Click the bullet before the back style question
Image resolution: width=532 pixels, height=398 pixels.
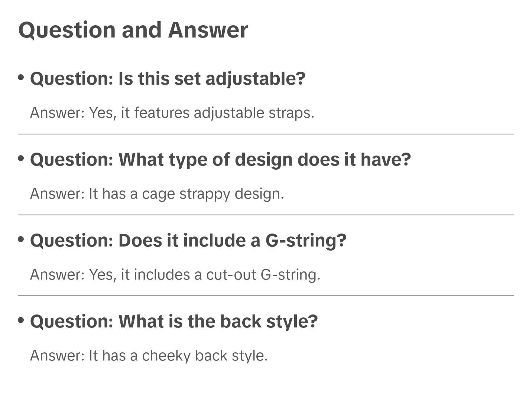coord(21,320)
